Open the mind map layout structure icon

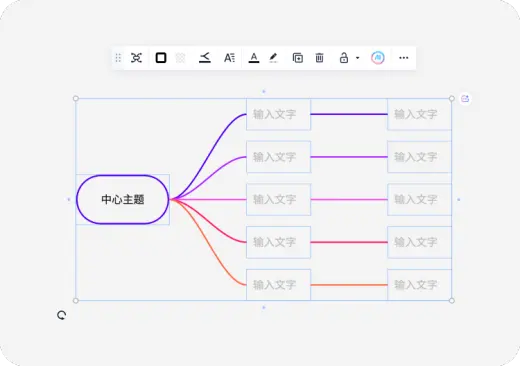136,58
